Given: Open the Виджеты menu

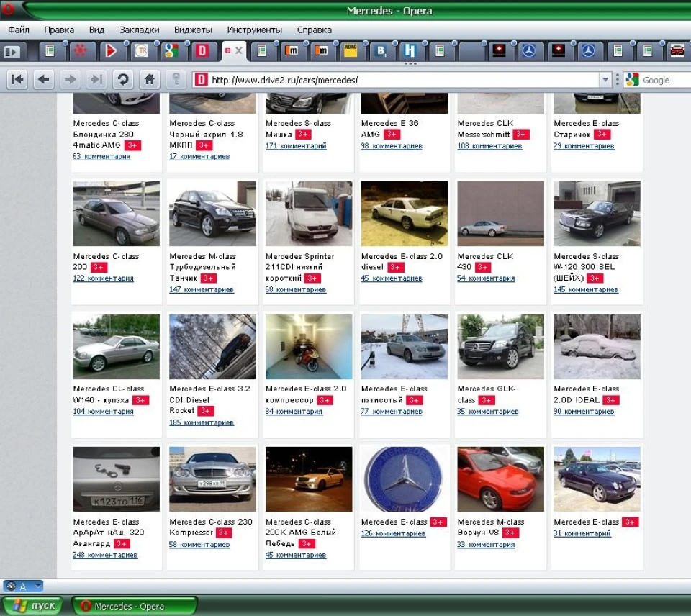Looking at the screenshot, I should [x=193, y=30].
